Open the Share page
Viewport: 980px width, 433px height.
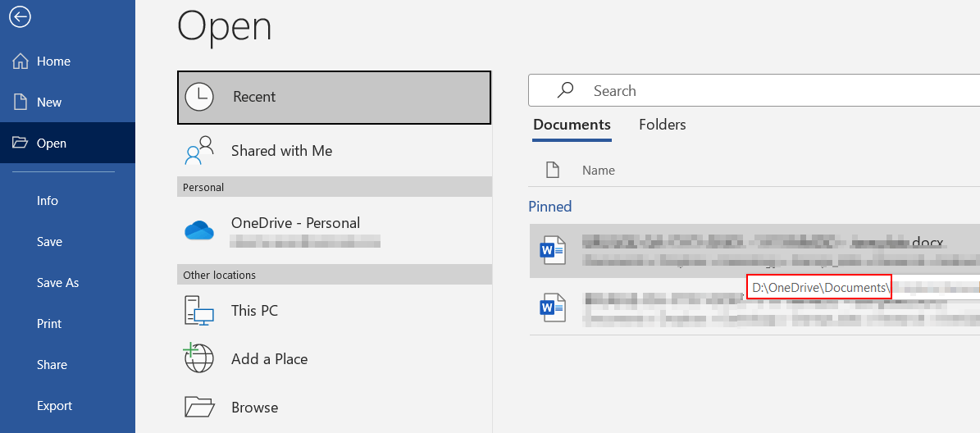(67, 364)
